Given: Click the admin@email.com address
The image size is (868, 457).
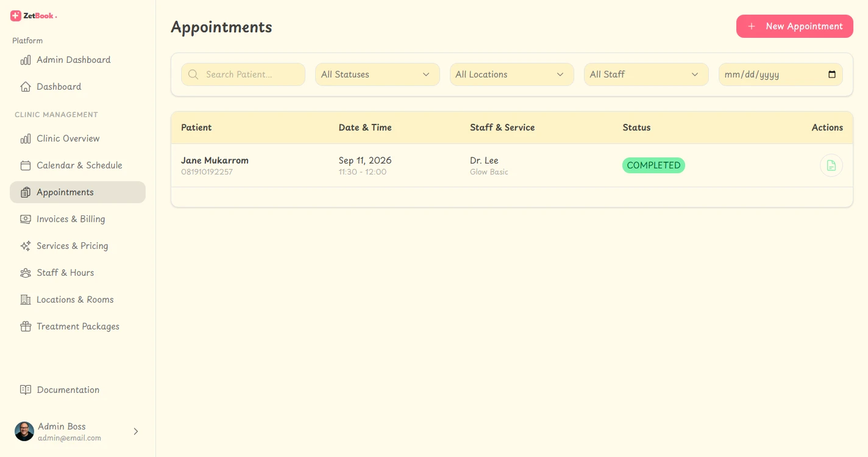Looking at the screenshot, I should (x=69, y=438).
